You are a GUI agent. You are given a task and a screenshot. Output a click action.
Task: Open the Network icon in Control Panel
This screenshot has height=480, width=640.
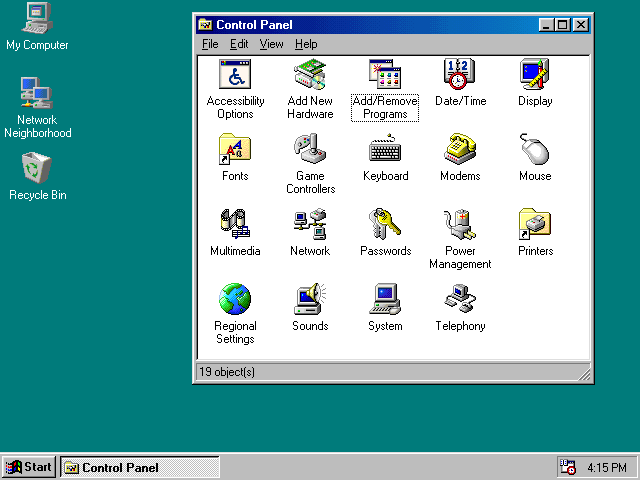(310, 224)
